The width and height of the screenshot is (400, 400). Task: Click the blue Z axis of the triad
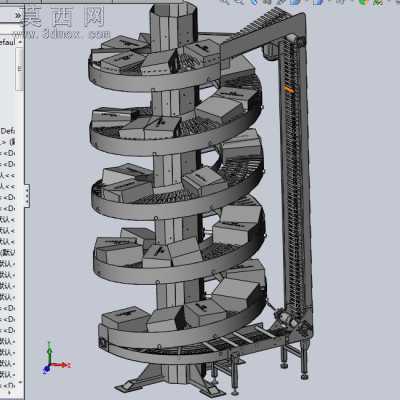pyautogui.click(x=47, y=368)
